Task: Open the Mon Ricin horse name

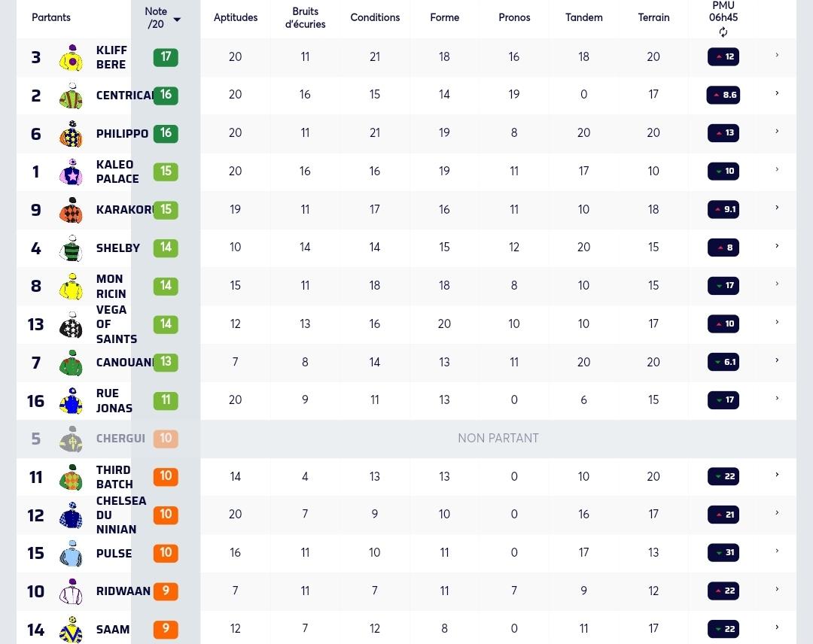Action: pos(111,286)
